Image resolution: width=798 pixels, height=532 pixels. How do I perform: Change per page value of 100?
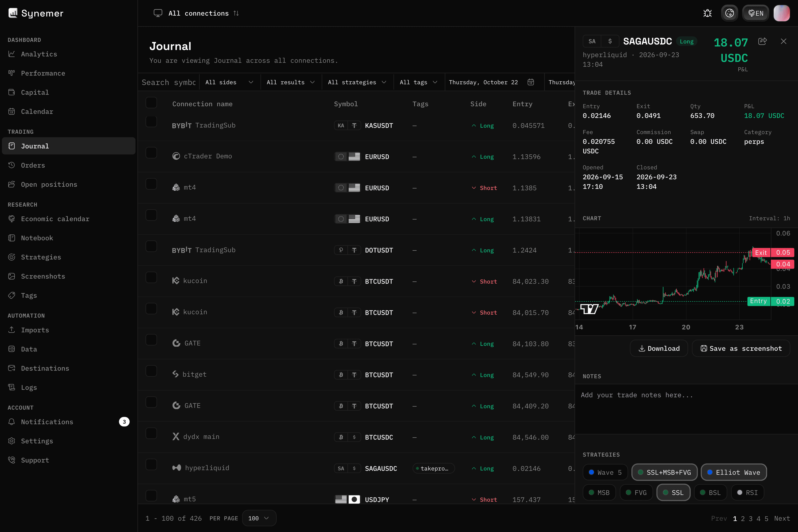point(259,518)
